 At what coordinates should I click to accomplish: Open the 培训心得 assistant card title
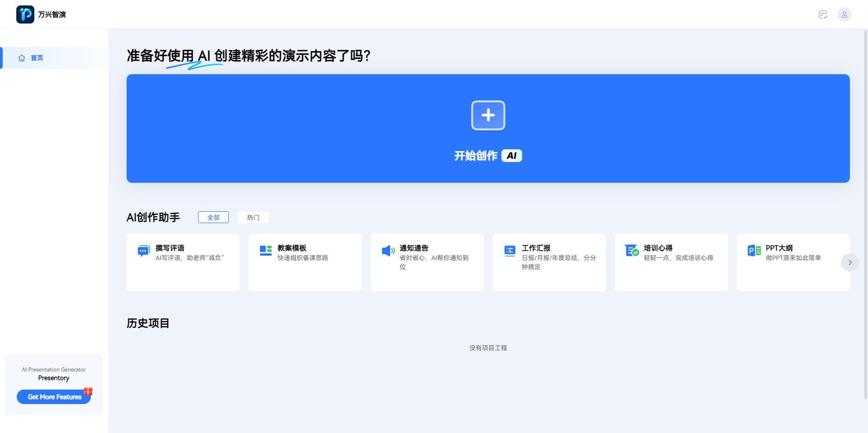coord(658,248)
